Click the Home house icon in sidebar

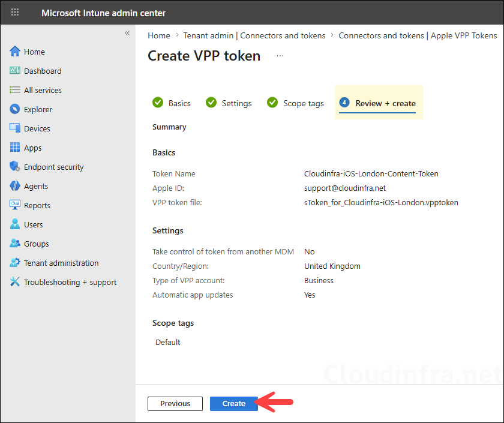point(15,52)
